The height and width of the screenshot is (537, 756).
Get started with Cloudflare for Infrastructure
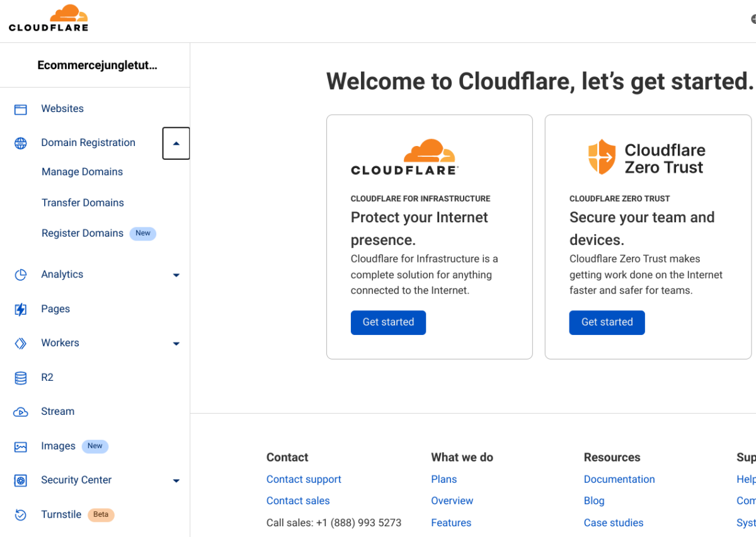(388, 322)
